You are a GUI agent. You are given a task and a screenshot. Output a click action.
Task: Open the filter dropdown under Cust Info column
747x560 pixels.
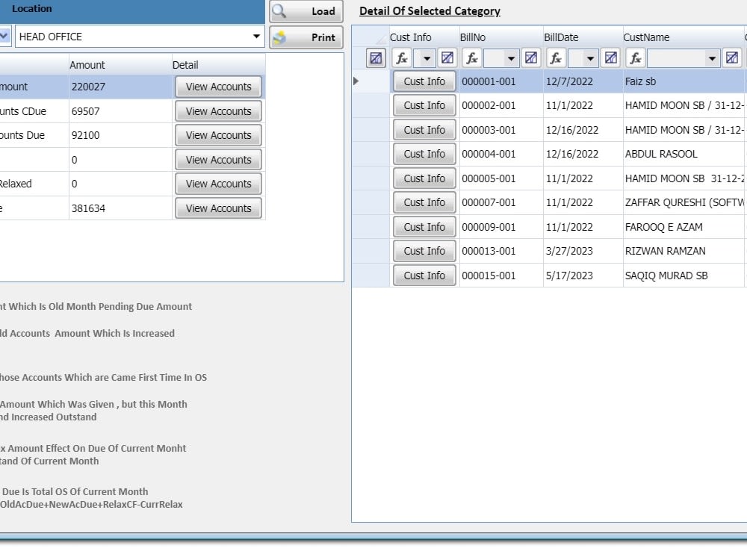[427, 58]
